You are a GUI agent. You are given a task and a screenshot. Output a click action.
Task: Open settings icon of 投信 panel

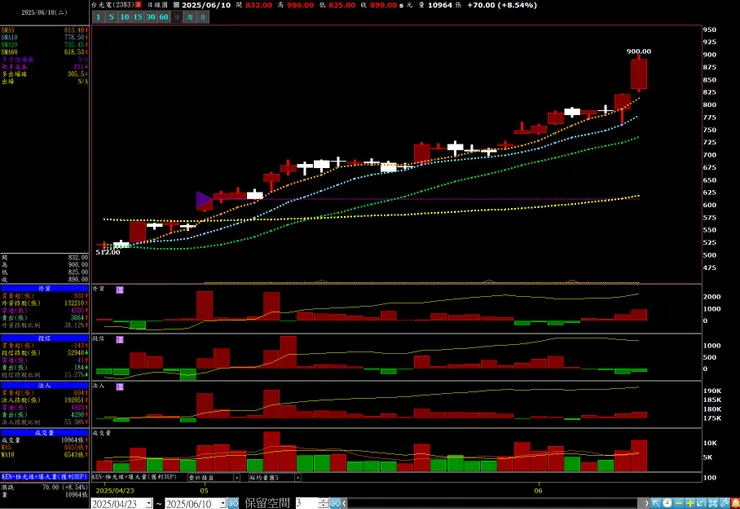click(120, 340)
